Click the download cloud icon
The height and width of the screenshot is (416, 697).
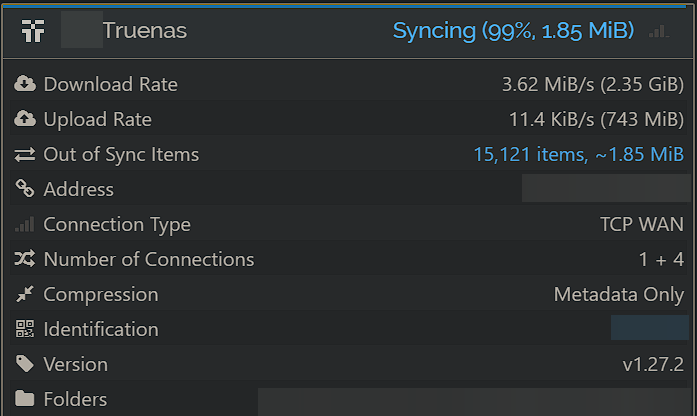click(x=25, y=84)
